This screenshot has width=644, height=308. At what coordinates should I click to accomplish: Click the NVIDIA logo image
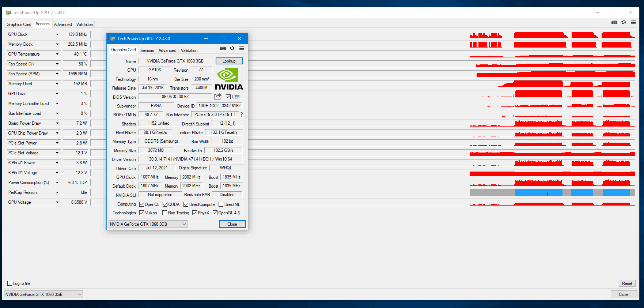229,79
